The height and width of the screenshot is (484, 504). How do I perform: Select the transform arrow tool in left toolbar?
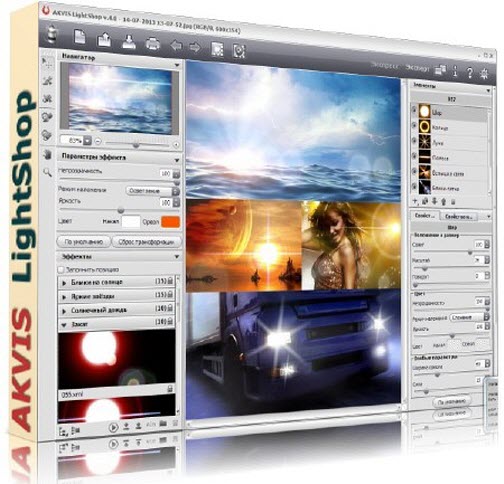tap(47, 62)
